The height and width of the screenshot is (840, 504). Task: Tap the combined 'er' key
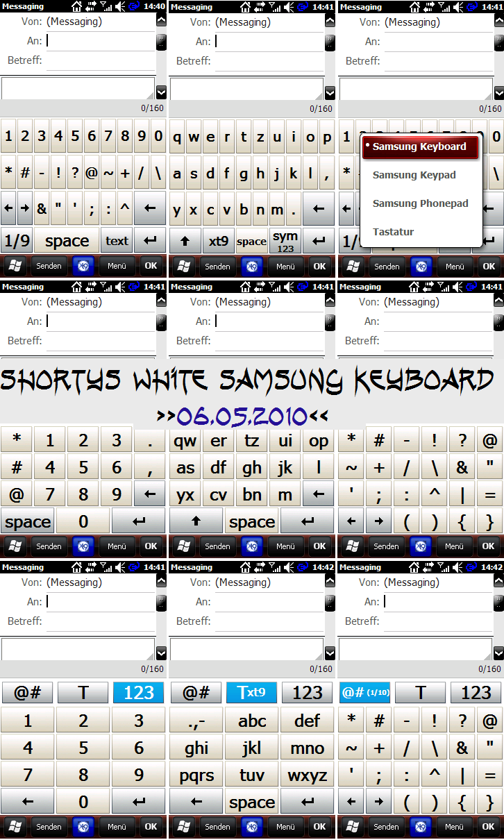(x=219, y=440)
